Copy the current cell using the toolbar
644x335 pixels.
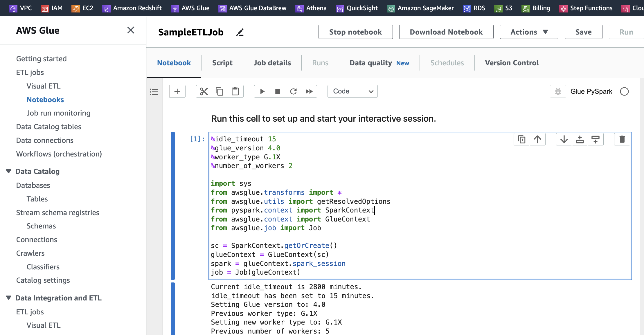[x=220, y=91]
